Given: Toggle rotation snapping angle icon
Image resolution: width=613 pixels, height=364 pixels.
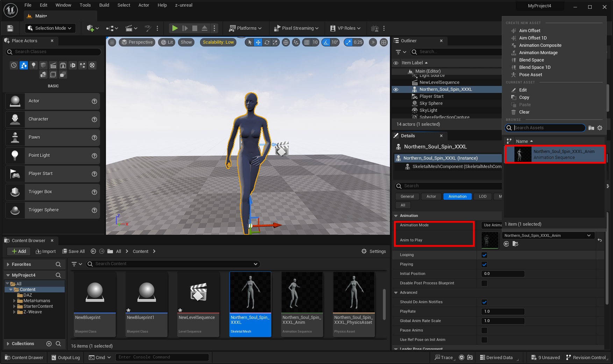Looking at the screenshot, I should pyautogui.click(x=326, y=42).
